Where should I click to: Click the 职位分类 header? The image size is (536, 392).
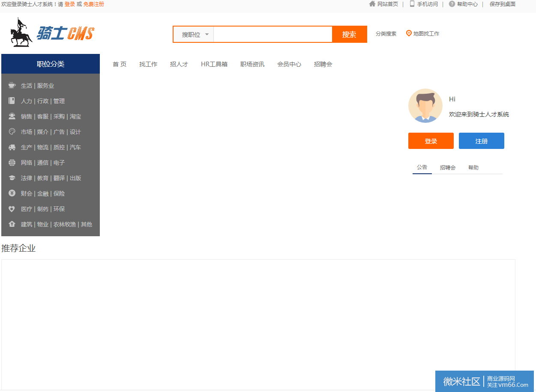pyautogui.click(x=51, y=64)
